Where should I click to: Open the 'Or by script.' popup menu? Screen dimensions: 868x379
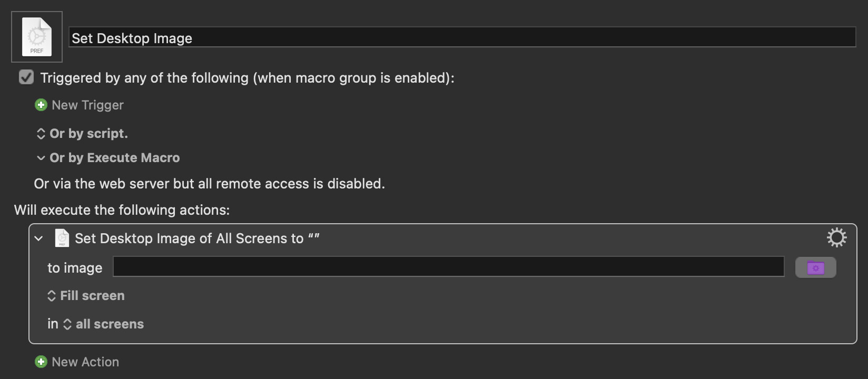point(88,134)
